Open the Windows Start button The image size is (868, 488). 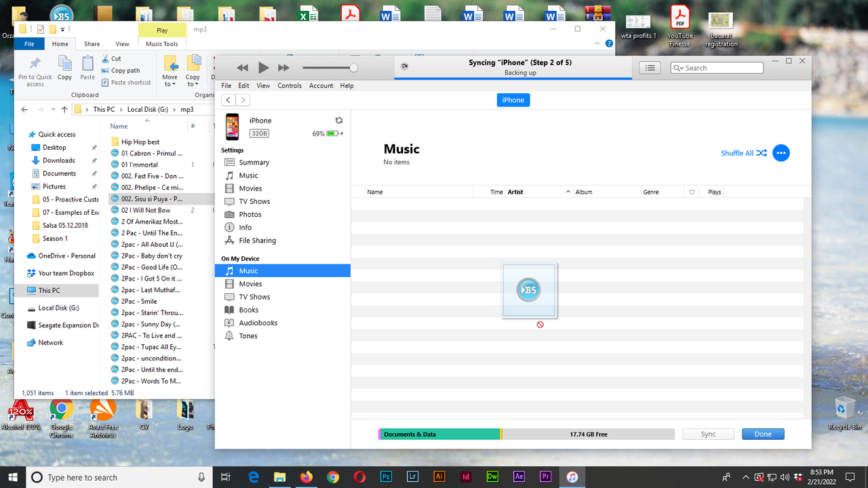[x=14, y=477]
